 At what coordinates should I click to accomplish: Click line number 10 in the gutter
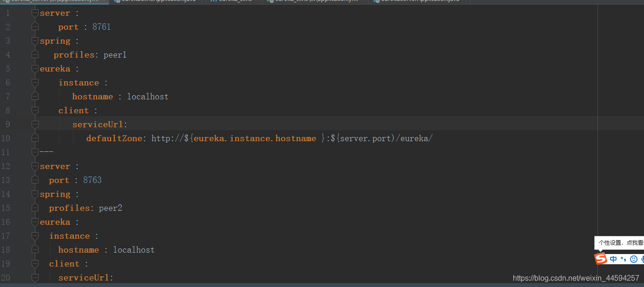click(6, 138)
